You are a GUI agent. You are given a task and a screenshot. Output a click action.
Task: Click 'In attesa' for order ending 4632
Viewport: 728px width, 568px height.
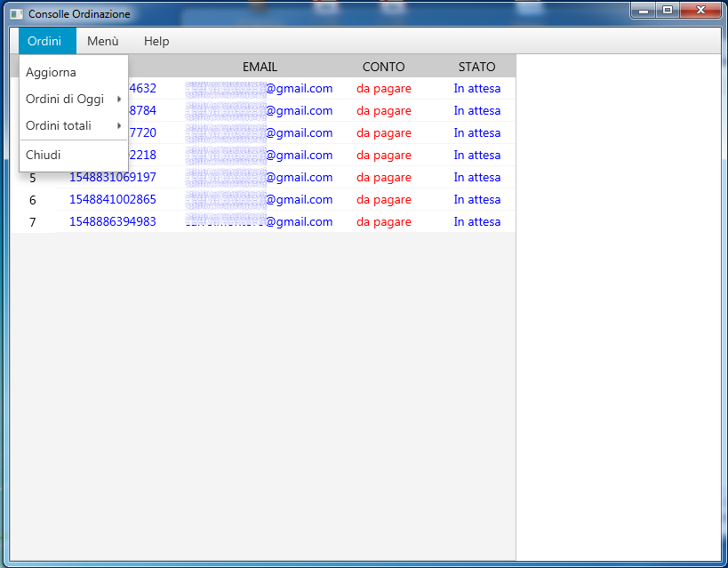click(476, 88)
